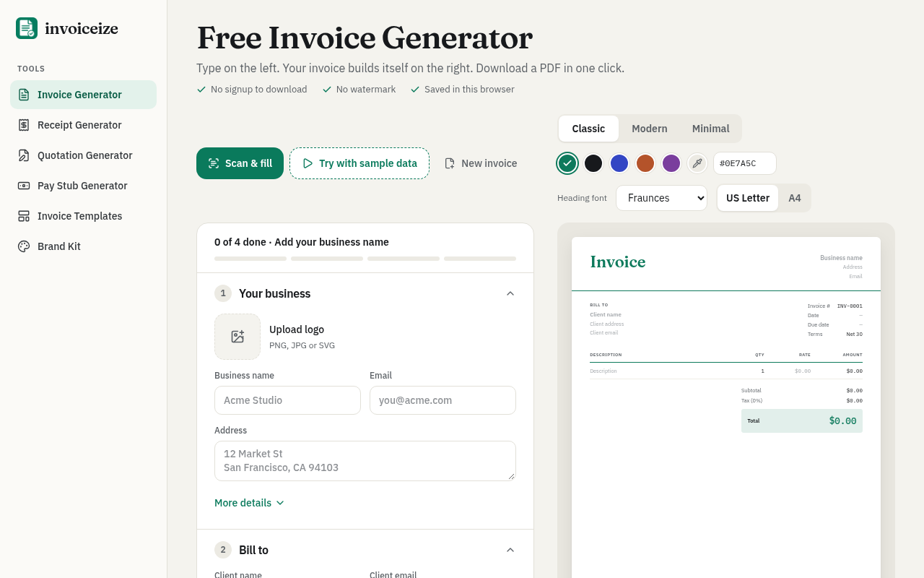Click the invoiceize logo icon
This screenshot has width=924, height=578.
27,28
